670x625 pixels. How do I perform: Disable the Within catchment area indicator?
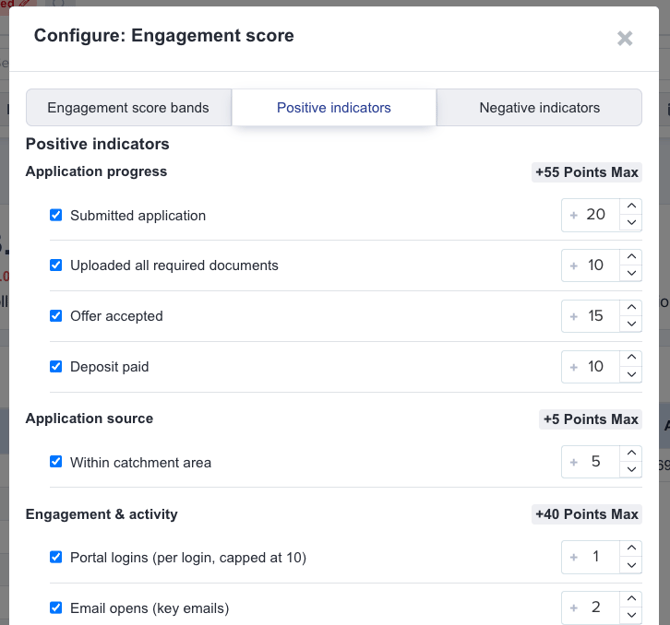56,462
